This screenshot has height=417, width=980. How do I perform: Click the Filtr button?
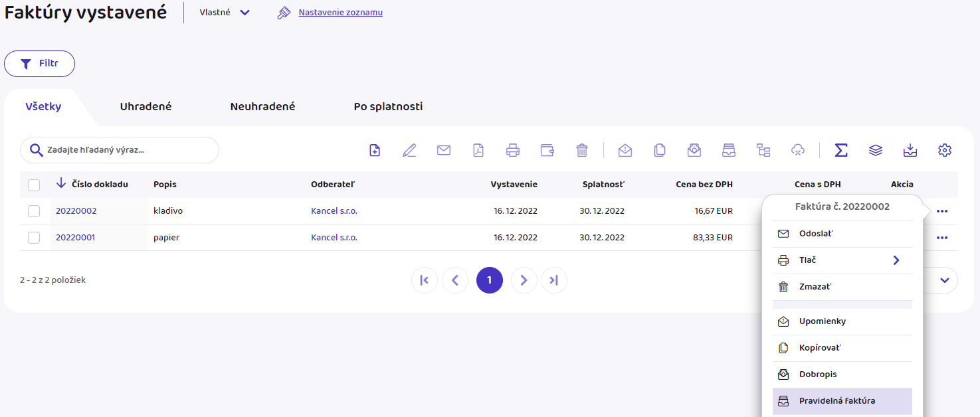40,64
